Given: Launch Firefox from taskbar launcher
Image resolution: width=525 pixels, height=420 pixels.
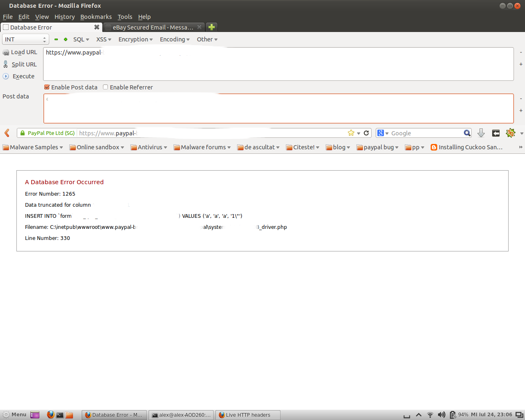Looking at the screenshot, I should (x=50, y=415).
